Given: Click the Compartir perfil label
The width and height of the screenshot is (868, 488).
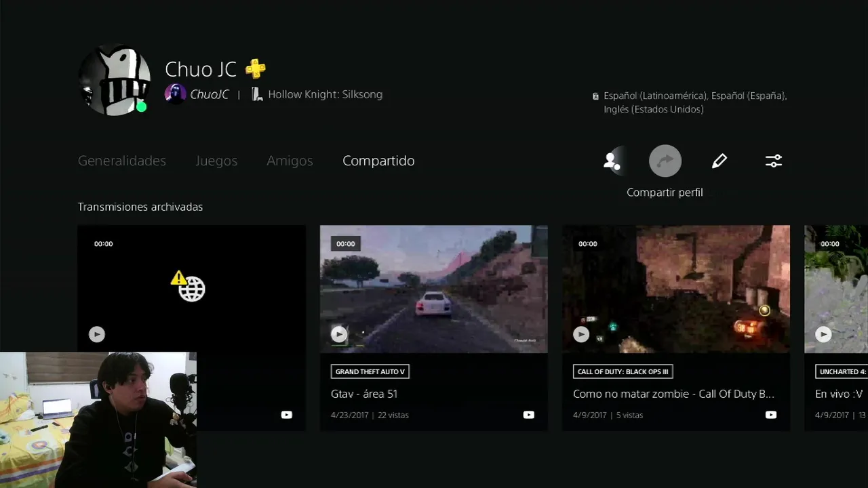Looking at the screenshot, I should pyautogui.click(x=665, y=192).
